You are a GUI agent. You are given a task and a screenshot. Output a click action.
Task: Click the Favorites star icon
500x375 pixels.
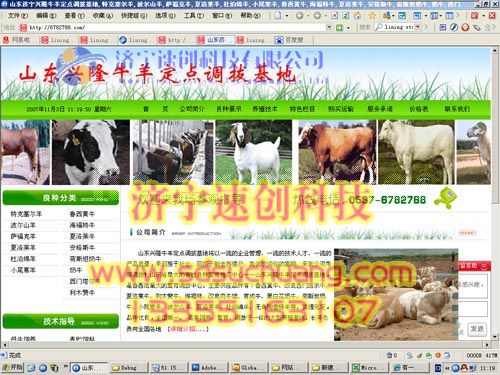[x=372, y=15]
